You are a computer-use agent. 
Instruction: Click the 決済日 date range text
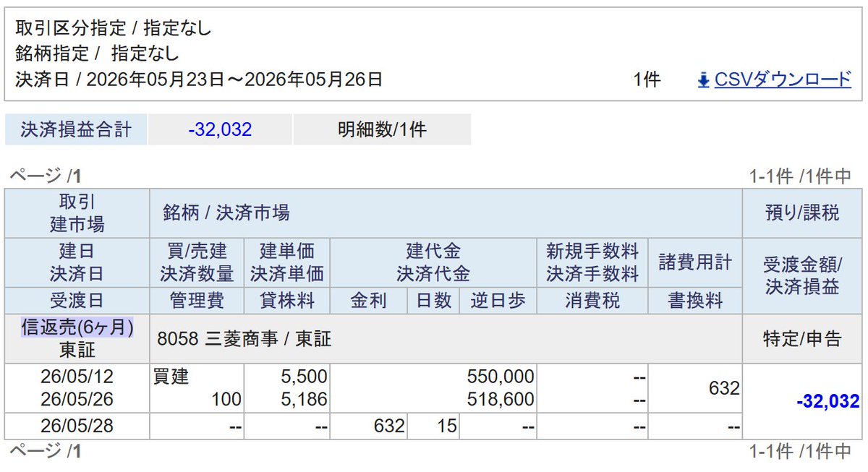[199, 80]
